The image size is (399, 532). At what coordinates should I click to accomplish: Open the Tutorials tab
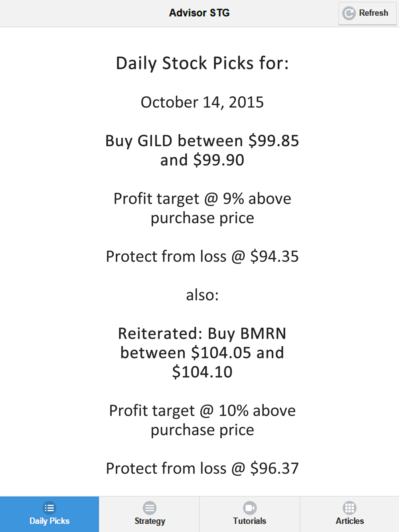click(x=250, y=514)
